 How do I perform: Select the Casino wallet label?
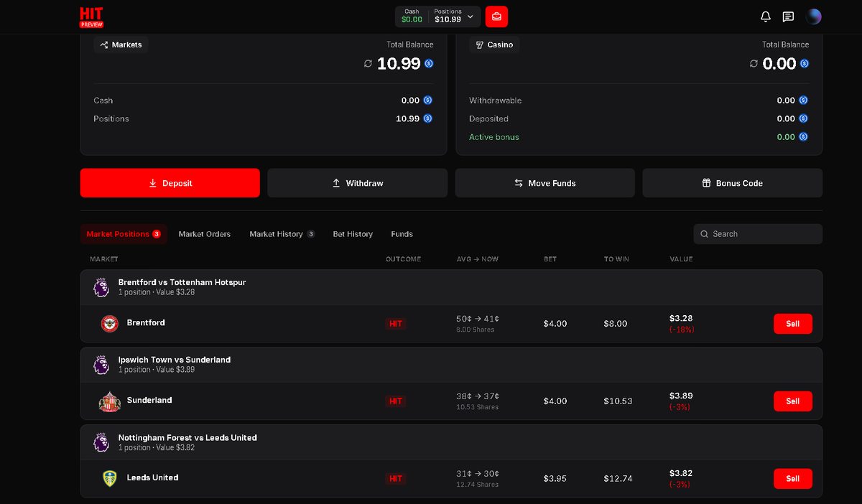coord(494,45)
